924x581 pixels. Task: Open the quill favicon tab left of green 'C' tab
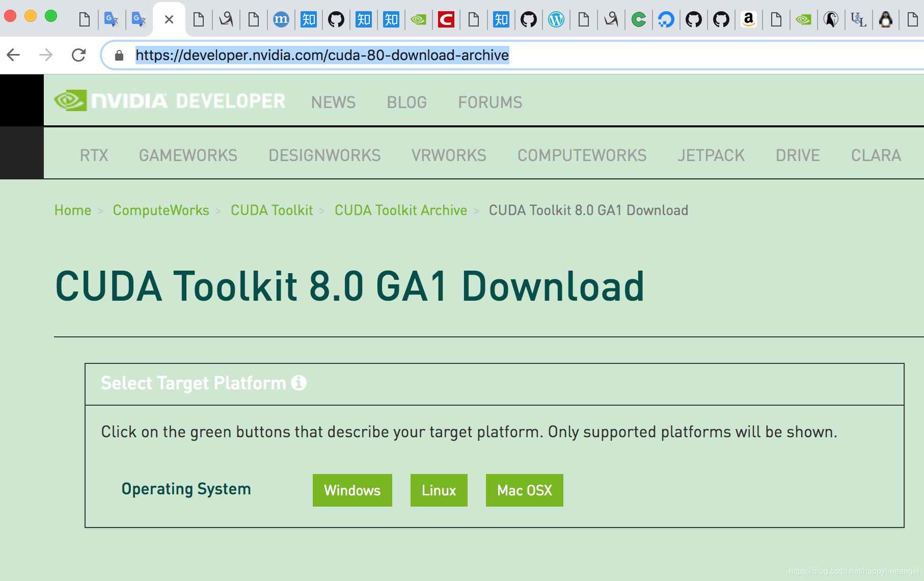[x=611, y=20]
